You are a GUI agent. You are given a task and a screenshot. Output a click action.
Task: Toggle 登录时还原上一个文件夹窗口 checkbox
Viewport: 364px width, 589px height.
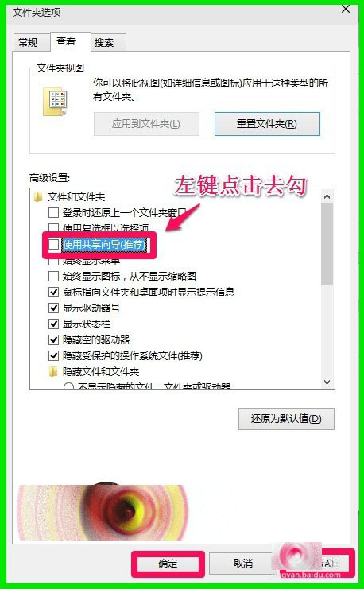[x=54, y=213]
